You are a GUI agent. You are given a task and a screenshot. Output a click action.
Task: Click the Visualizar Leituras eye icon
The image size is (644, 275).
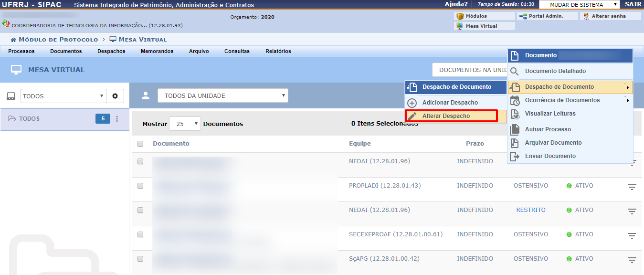point(515,114)
